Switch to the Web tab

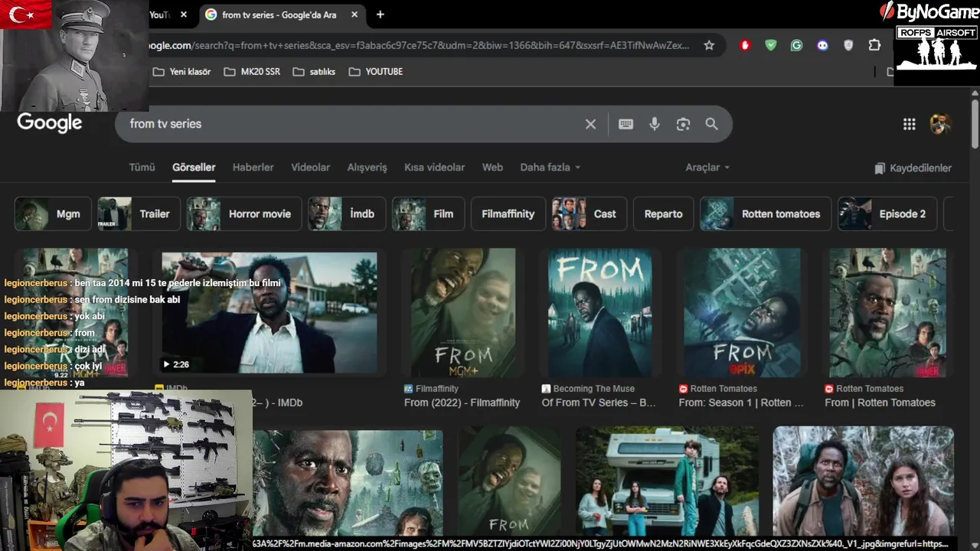[492, 167]
